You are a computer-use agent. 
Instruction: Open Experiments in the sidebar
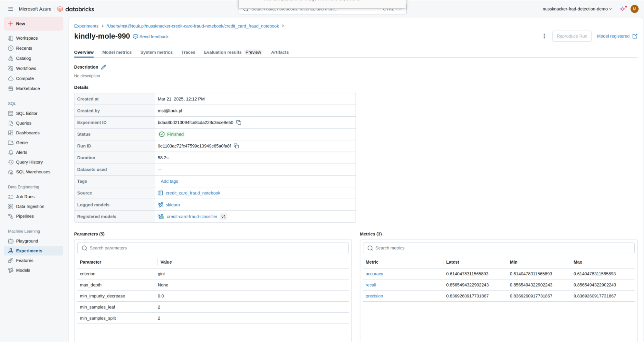tap(34, 251)
